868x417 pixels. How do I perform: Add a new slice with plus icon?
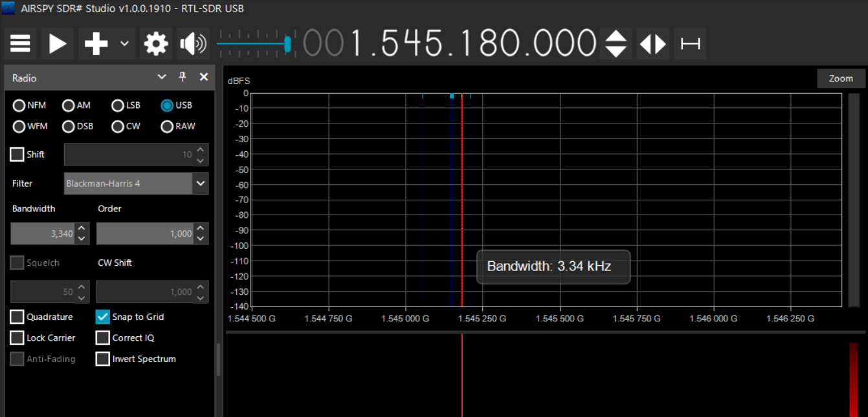coord(96,44)
